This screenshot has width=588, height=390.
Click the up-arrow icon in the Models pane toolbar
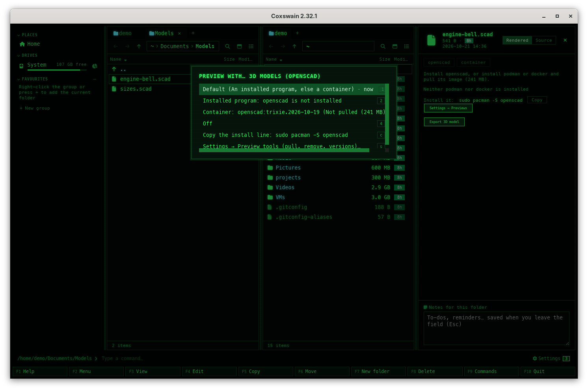click(x=139, y=47)
